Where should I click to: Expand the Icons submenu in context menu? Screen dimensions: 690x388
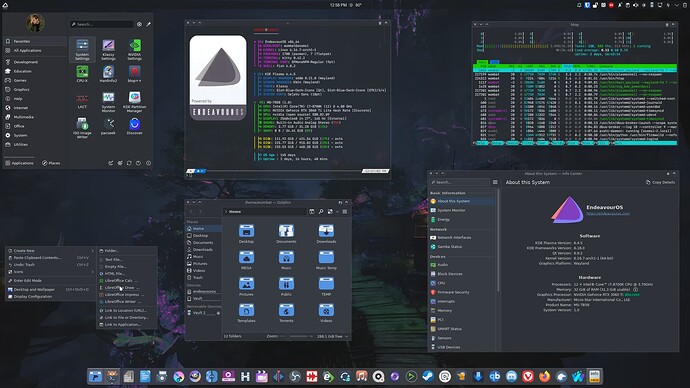(x=51, y=272)
